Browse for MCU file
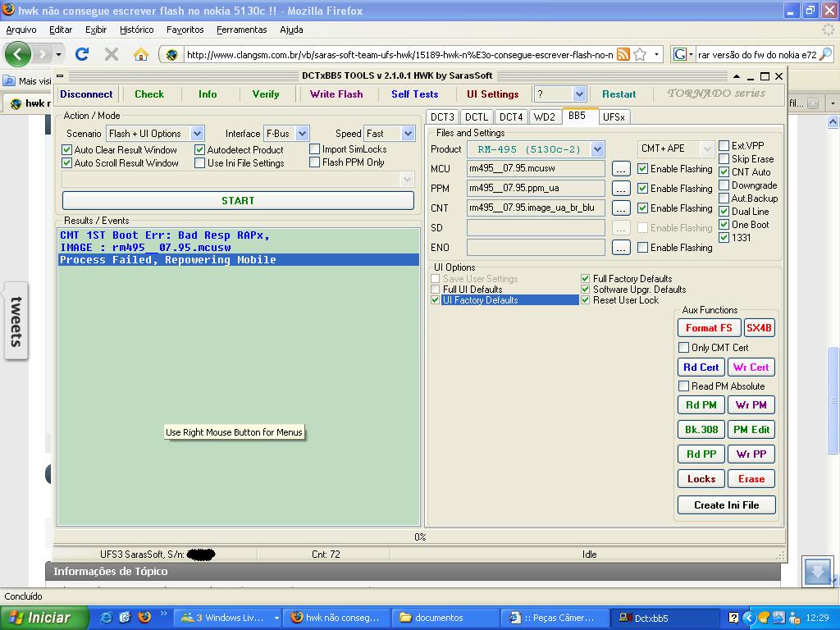Screen dimensions: 840x630 [x=620, y=169]
